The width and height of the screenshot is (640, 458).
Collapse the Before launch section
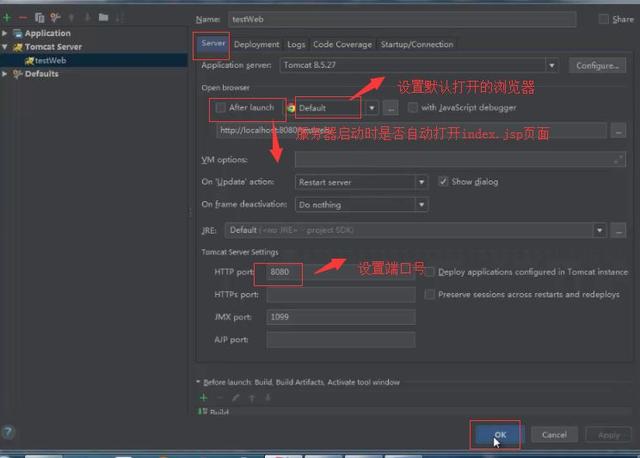198,382
